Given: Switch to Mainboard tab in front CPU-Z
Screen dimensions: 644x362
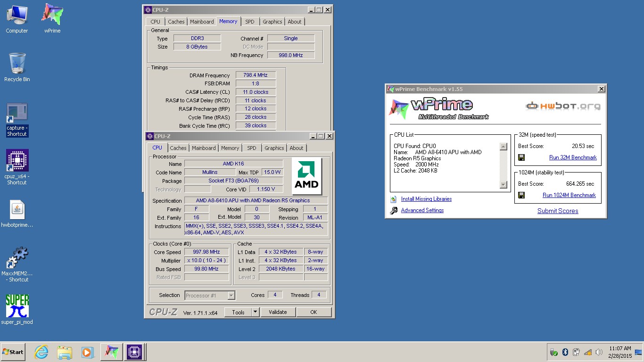Looking at the screenshot, I should [x=204, y=148].
